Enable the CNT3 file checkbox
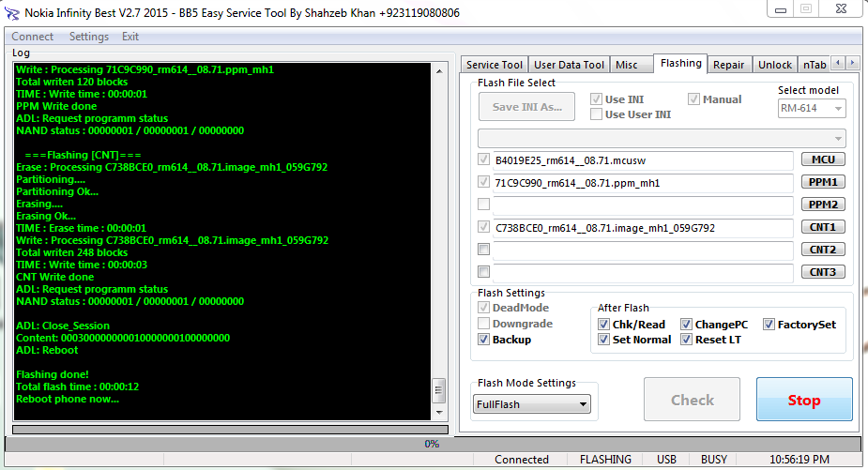The width and height of the screenshot is (868, 470). 484,272
